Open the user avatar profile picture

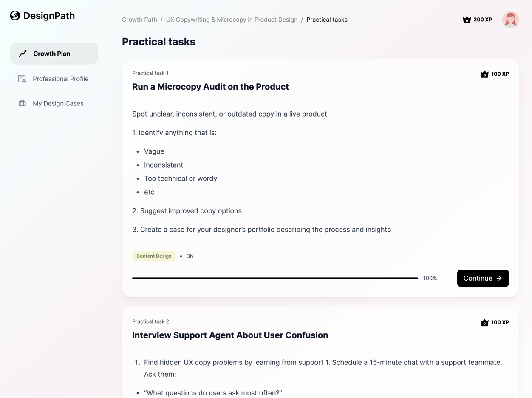tap(510, 20)
